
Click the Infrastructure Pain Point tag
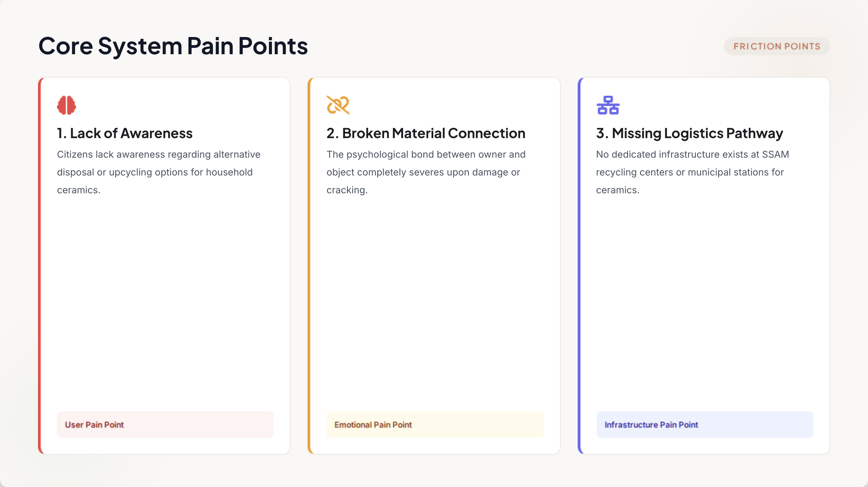[x=705, y=424]
